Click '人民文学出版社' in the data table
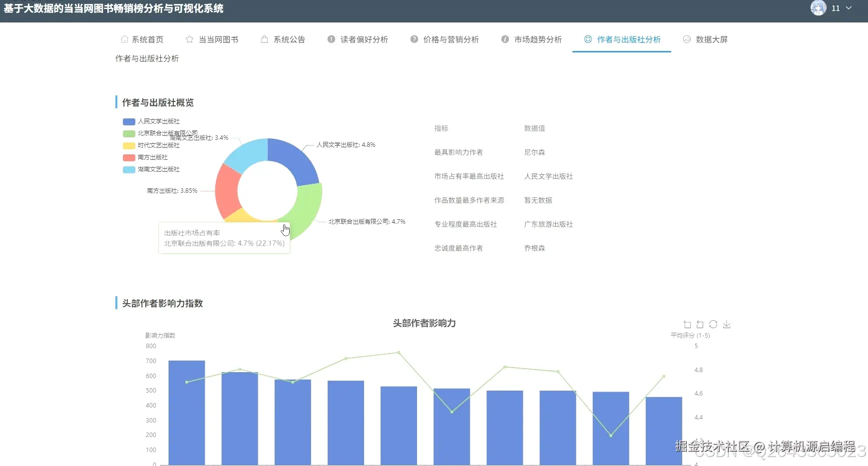The height and width of the screenshot is (466, 868). (x=548, y=176)
